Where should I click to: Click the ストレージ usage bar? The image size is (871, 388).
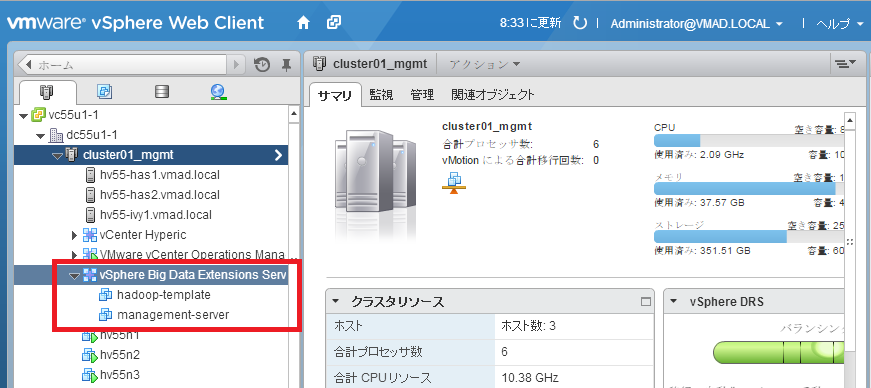click(749, 237)
